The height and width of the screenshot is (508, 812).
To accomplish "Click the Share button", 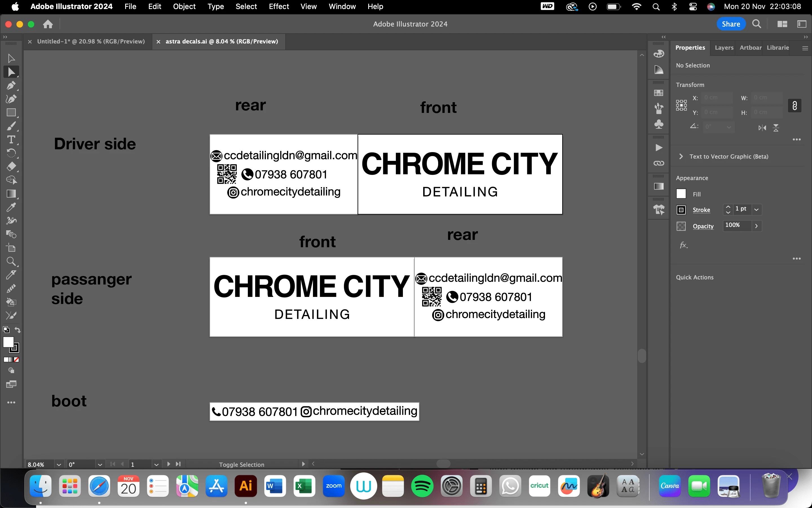I will (731, 24).
